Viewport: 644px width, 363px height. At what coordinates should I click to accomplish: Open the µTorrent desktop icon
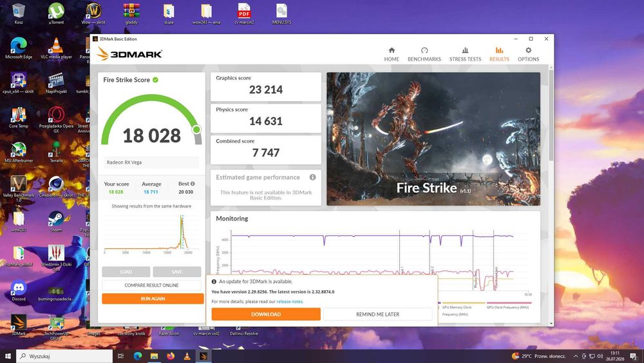56,13
